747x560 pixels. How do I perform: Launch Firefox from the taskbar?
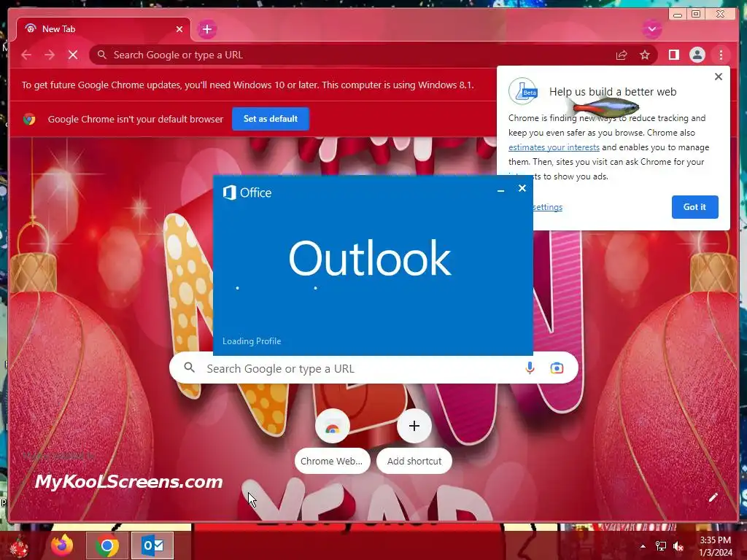[x=63, y=545]
